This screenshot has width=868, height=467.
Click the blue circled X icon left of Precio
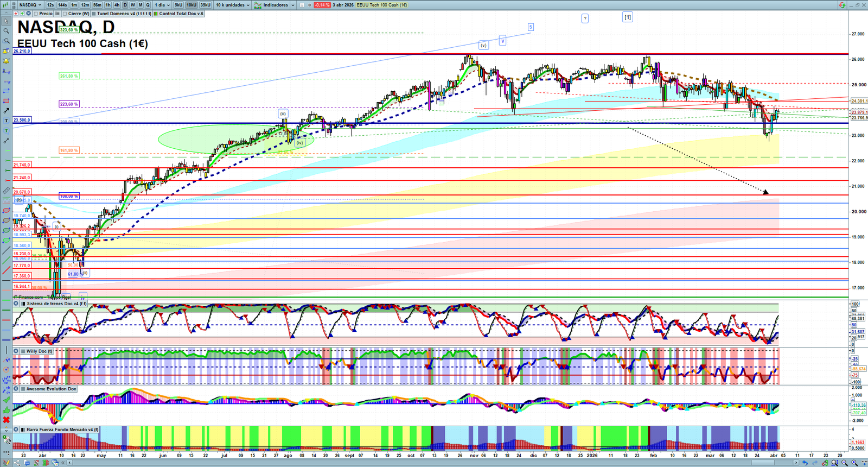(28, 14)
